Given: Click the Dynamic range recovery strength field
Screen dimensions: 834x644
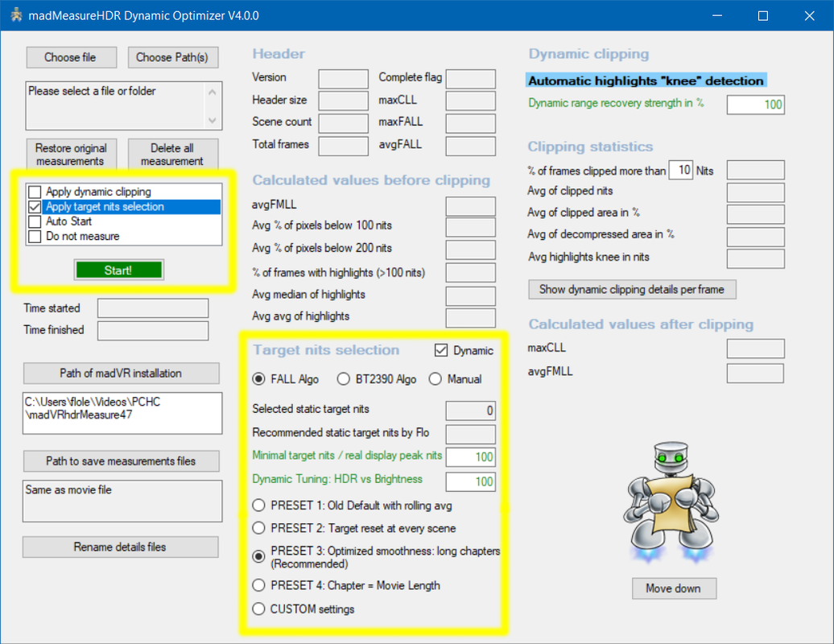Looking at the screenshot, I should (x=756, y=105).
